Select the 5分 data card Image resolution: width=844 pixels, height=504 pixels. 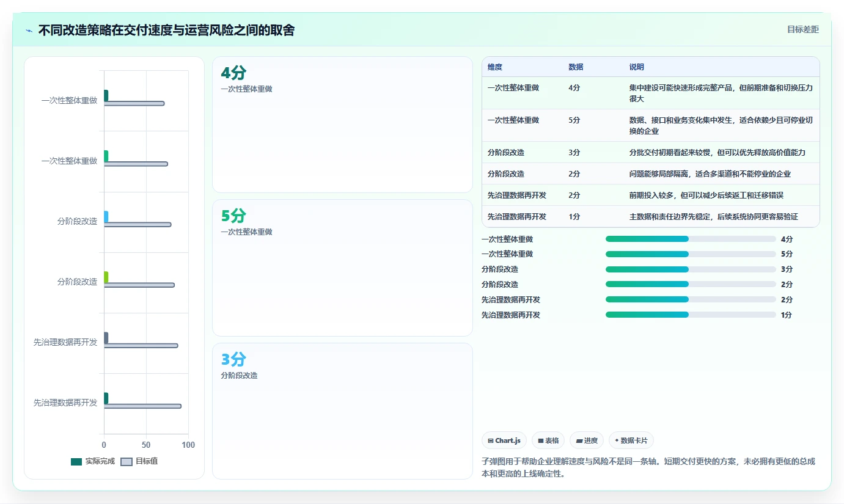[342, 268]
